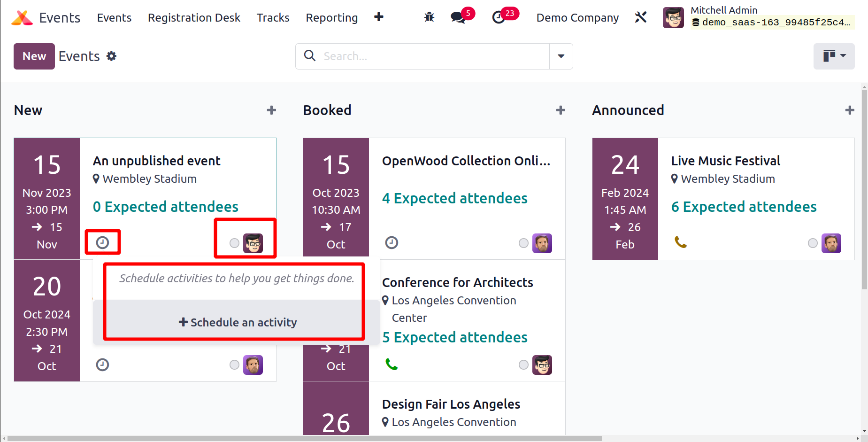Open the Reporting menu

tap(332, 17)
